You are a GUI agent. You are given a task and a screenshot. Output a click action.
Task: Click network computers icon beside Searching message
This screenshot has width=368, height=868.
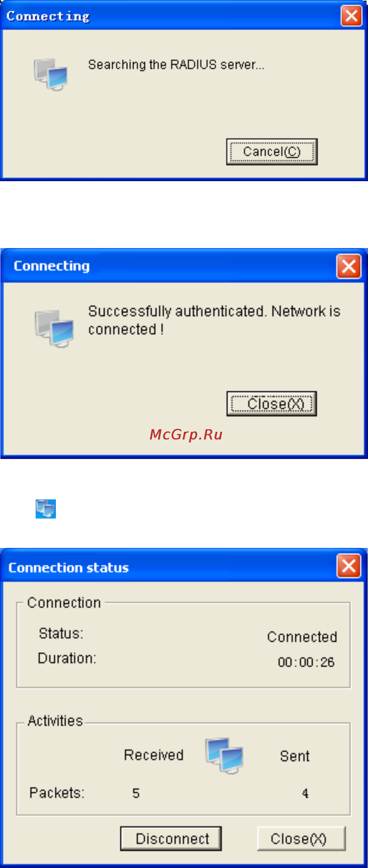pyautogui.click(x=51, y=75)
